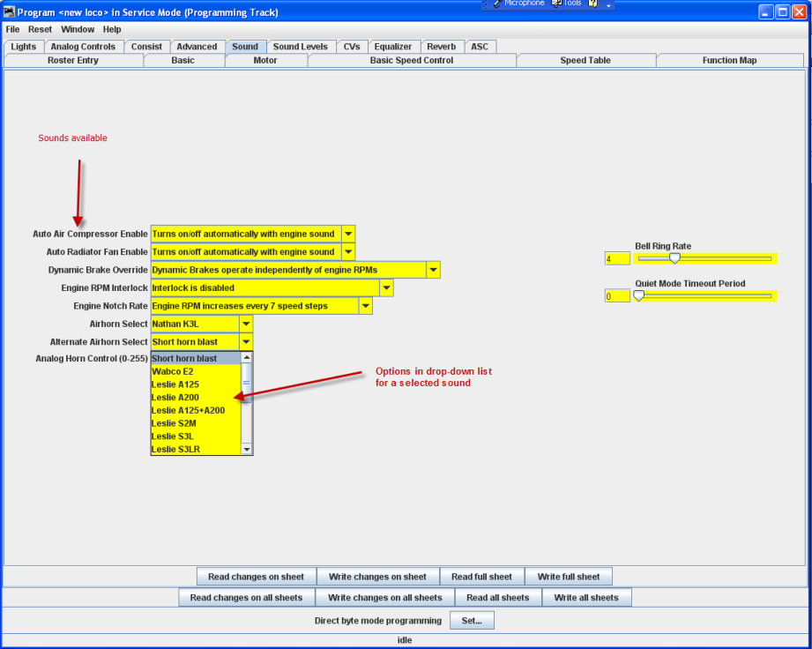Image resolution: width=812 pixels, height=649 pixels.
Task: Open the Dynamic Brake Override dropdown
Action: 433,270
